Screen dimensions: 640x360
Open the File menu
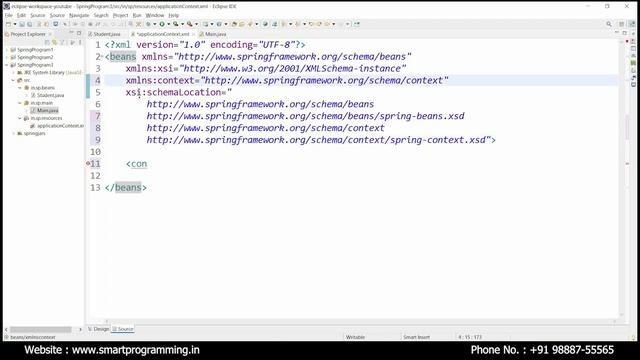pos(9,15)
